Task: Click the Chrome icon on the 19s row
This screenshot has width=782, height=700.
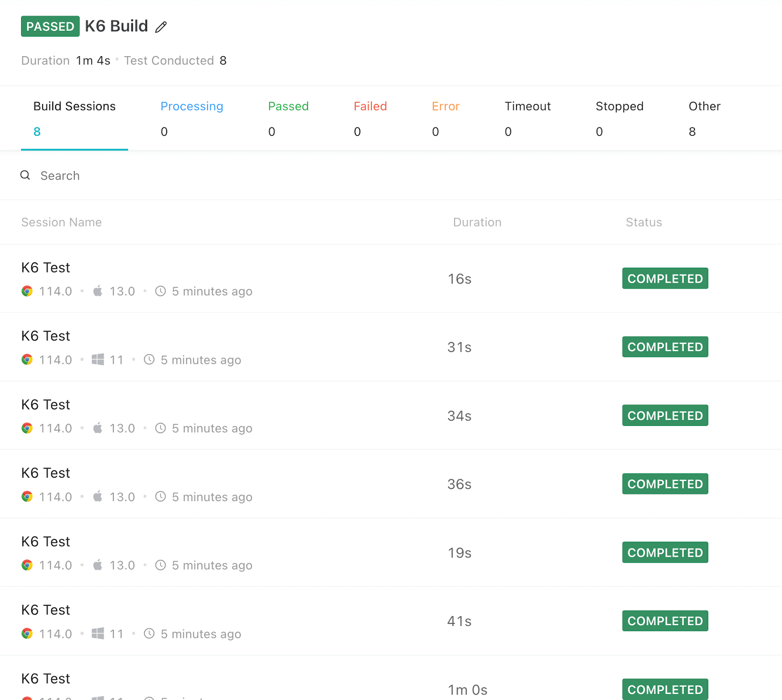Action: coord(27,565)
